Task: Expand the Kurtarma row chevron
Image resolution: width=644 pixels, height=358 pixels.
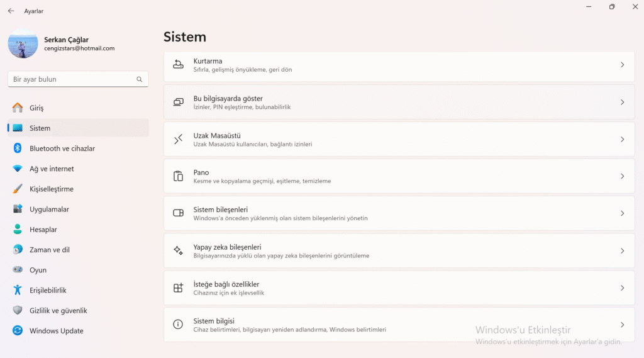Action: point(622,65)
